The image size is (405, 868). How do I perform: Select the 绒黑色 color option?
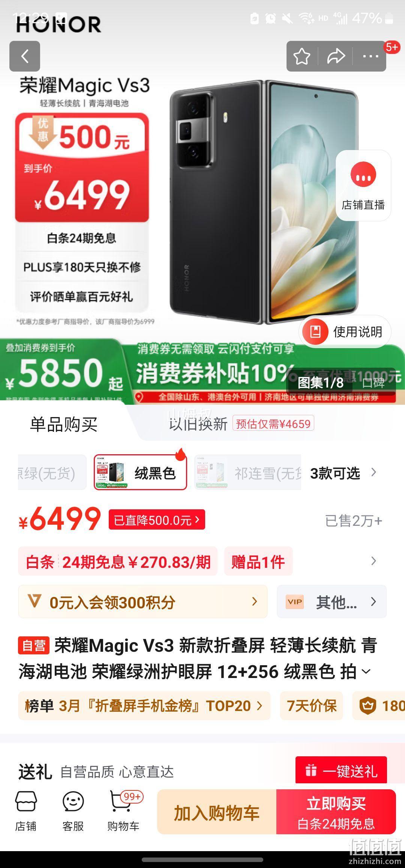click(140, 472)
